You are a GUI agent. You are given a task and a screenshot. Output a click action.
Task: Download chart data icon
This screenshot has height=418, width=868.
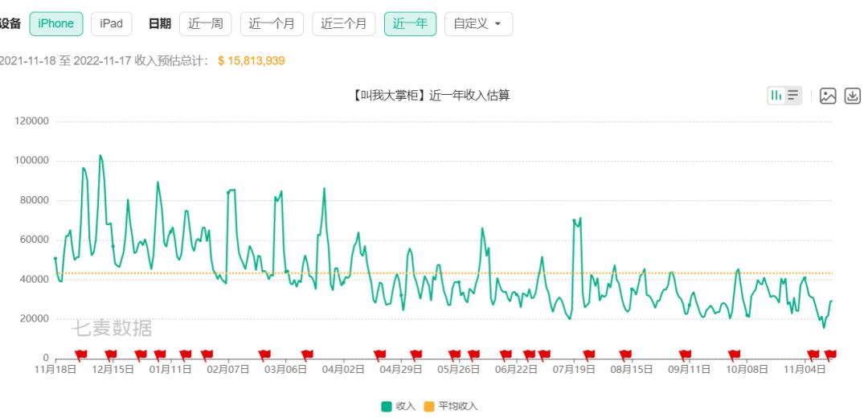coord(853,96)
